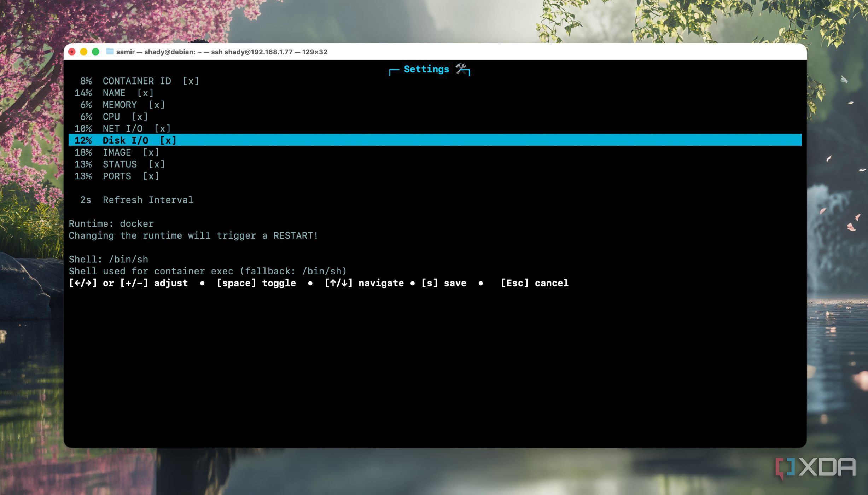
Task: Toggle the IMAGE column checkbox
Action: tap(151, 152)
